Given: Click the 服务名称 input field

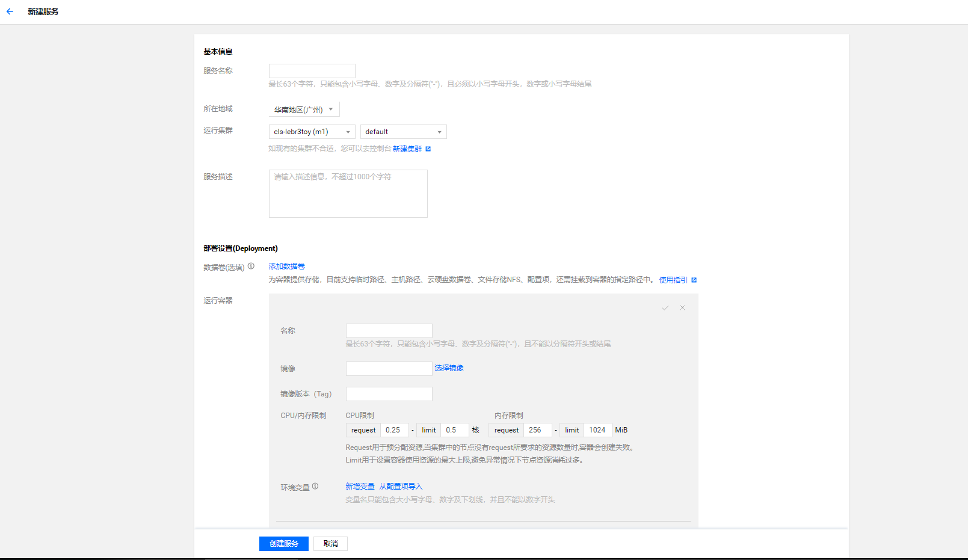Looking at the screenshot, I should (x=312, y=71).
